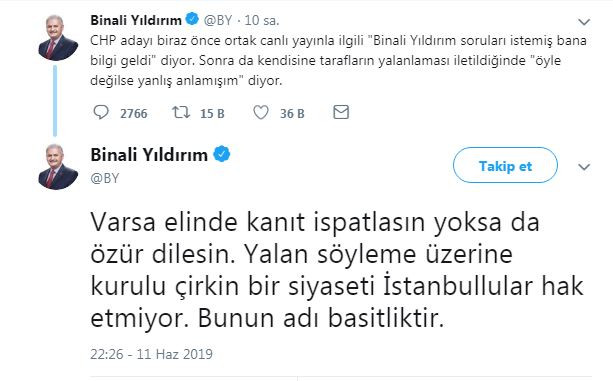Click the reply speech bubble icon
613x381 pixels.
(x=101, y=113)
